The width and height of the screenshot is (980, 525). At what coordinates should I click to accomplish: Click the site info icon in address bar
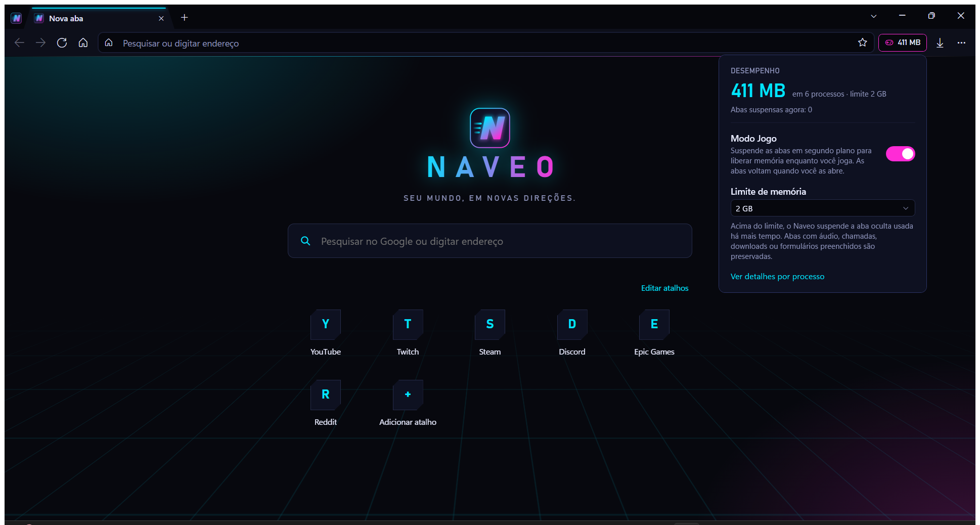tap(109, 43)
